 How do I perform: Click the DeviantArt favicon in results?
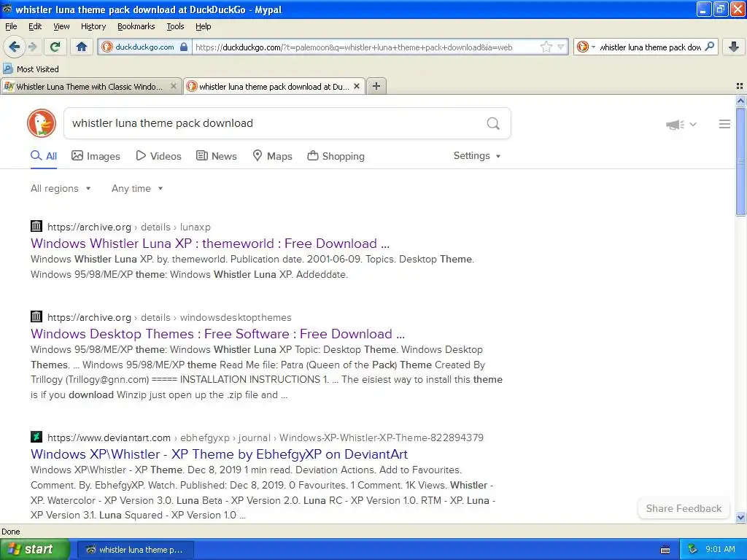[x=36, y=437]
